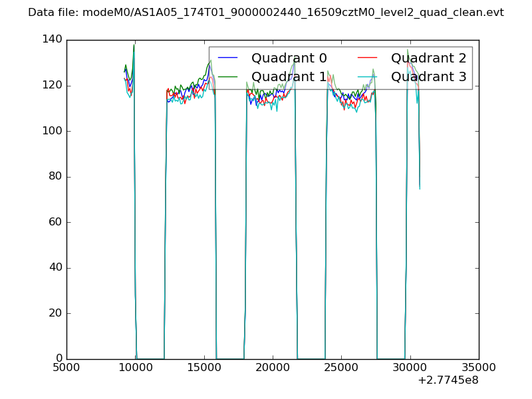Click the x-axis tick label 35000
This screenshot has height=399, width=532.
478,368
